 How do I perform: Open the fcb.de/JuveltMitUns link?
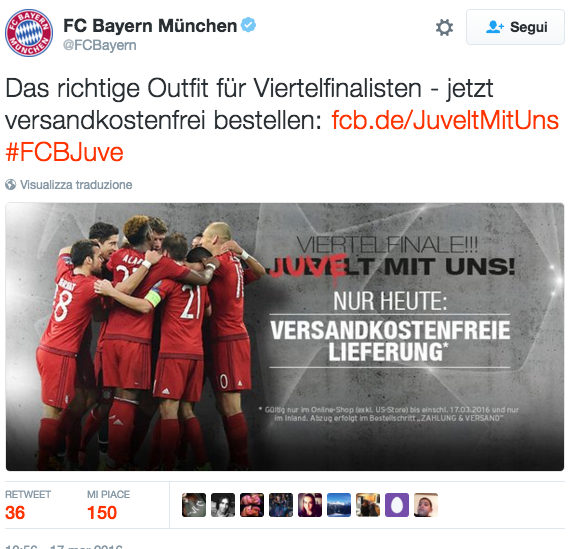[445, 120]
